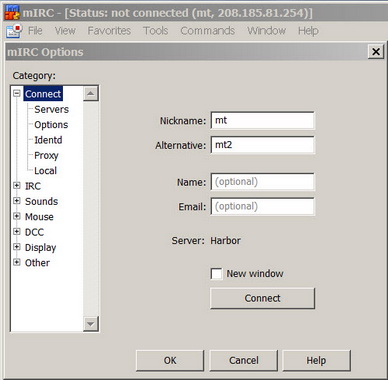Viewport: 388px width, 380px height.
Task: Expand the Sounds category
Action: tap(17, 201)
